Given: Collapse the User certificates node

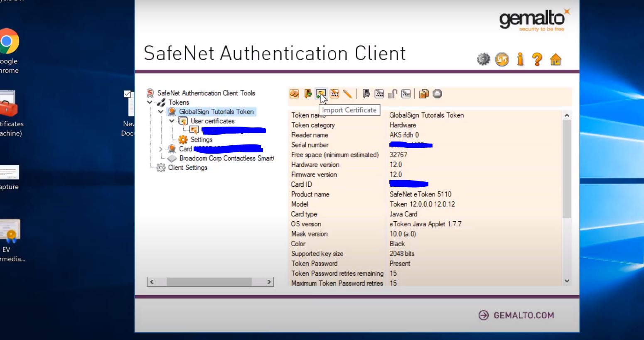Looking at the screenshot, I should click(172, 121).
